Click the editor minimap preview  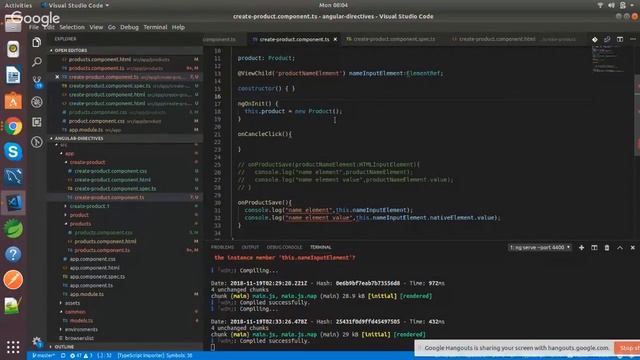[x=608, y=60]
